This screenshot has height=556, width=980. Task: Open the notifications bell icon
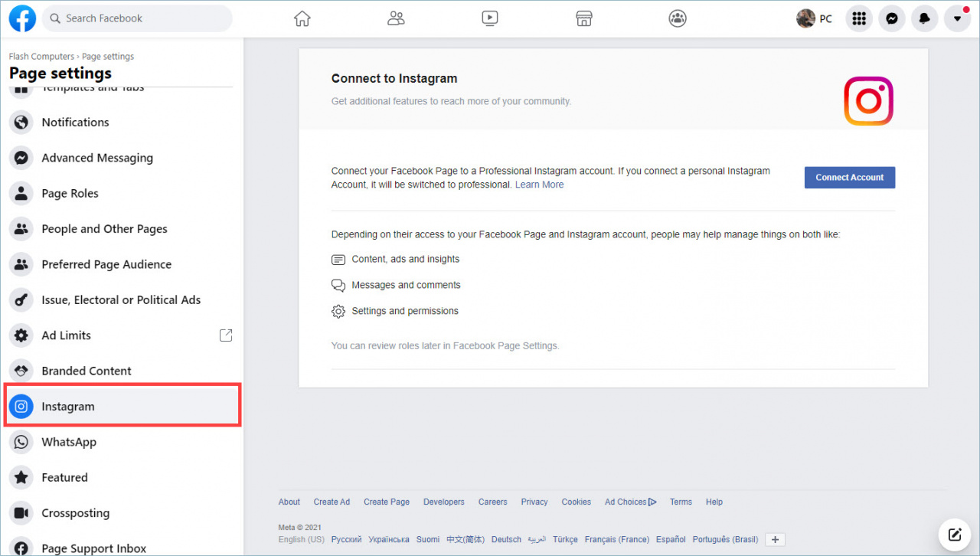pos(925,18)
